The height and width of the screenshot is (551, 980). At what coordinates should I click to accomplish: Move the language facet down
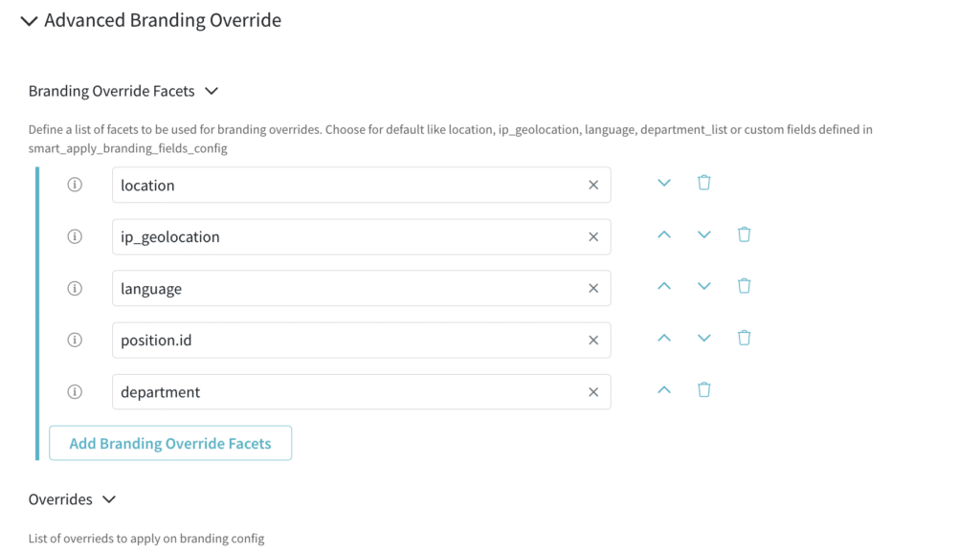click(x=703, y=287)
